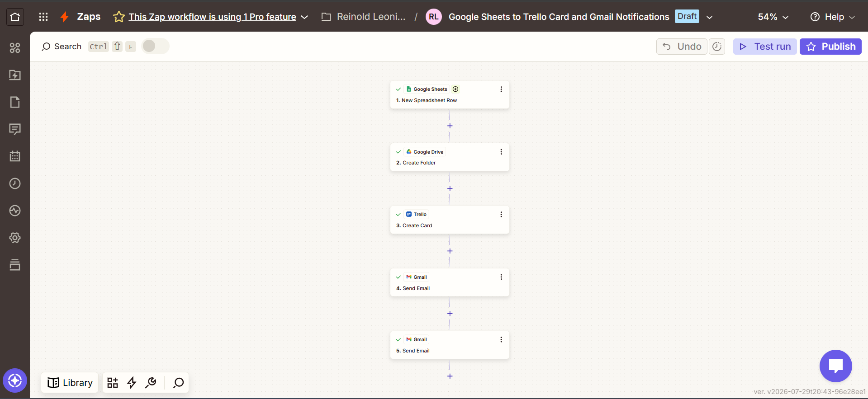The image size is (868, 399).
Task: Open the Trello step three-dot menu
Action: pos(501,214)
